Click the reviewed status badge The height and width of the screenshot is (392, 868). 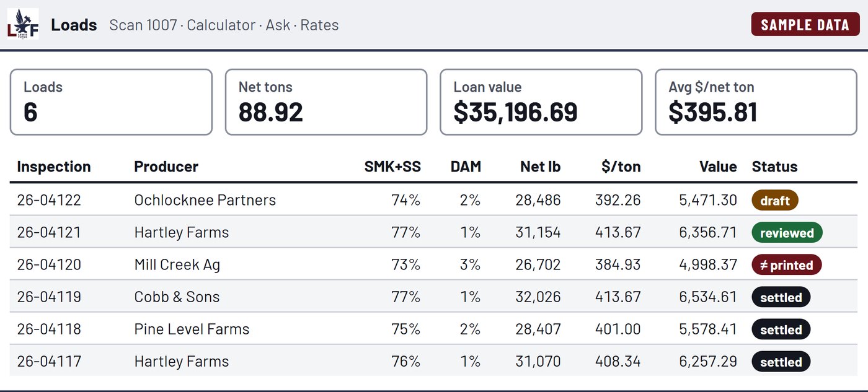(x=787, y=233)
